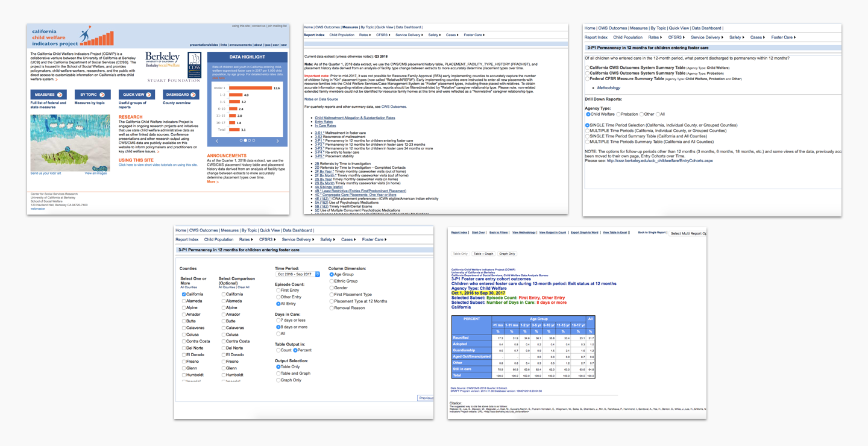Expand the Rates menu in the filters window

245,239
